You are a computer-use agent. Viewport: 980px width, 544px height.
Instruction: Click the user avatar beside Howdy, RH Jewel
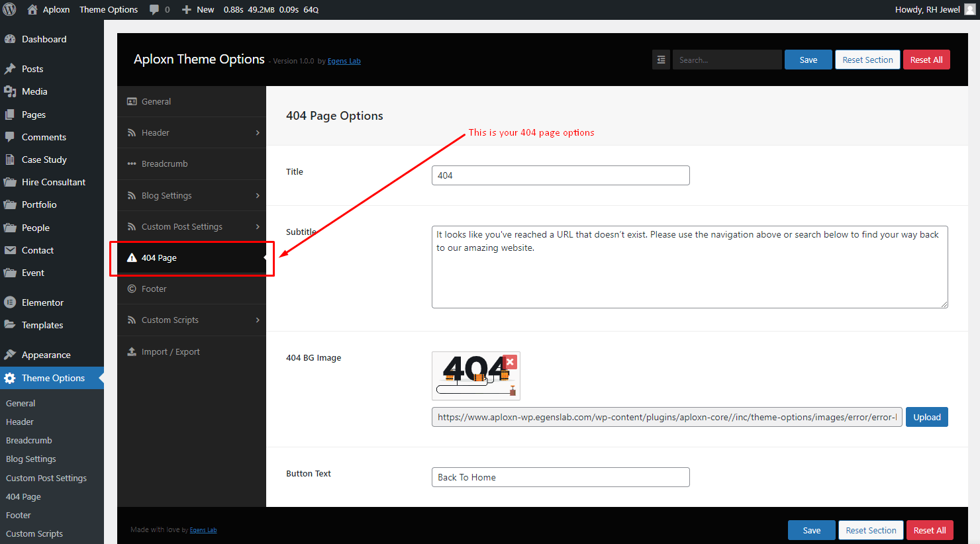tap(970, 9)
